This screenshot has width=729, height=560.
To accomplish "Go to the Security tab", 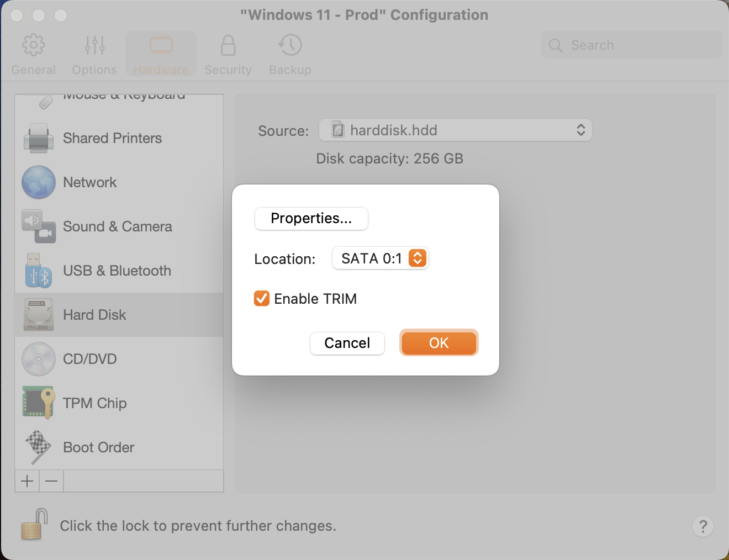I will click(x=228, y=54).
